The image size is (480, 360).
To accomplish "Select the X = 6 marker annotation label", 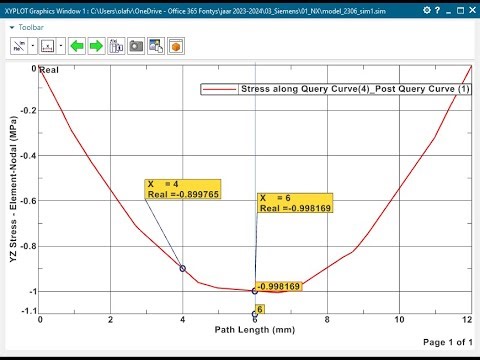I will click(295, 203).
